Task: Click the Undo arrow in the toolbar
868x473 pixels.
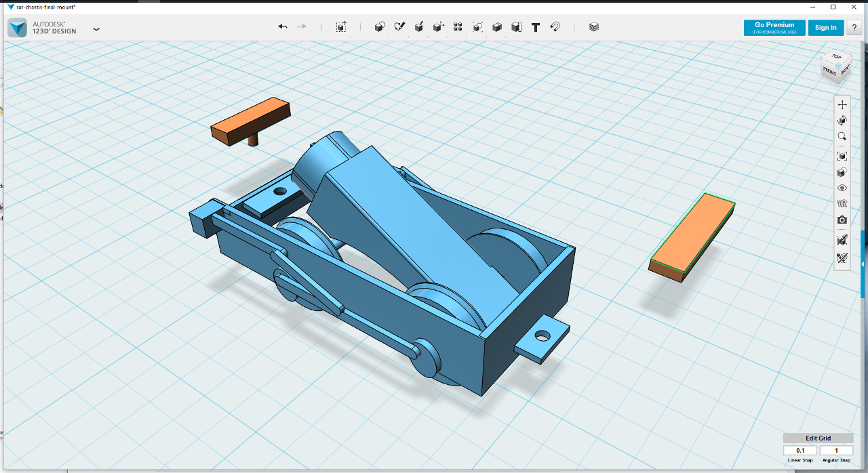Action: coord(283,27)
